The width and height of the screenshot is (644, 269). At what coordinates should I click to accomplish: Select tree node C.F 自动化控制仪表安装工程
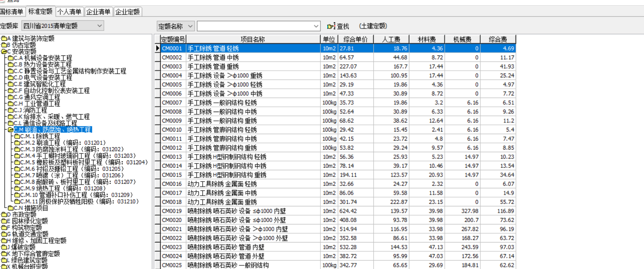(x=52, y=91)
